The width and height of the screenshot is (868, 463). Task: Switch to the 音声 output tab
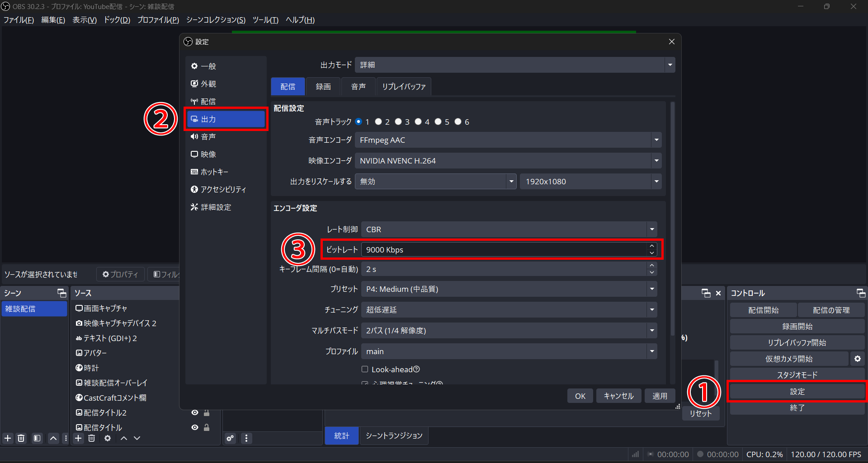point(358,87)
